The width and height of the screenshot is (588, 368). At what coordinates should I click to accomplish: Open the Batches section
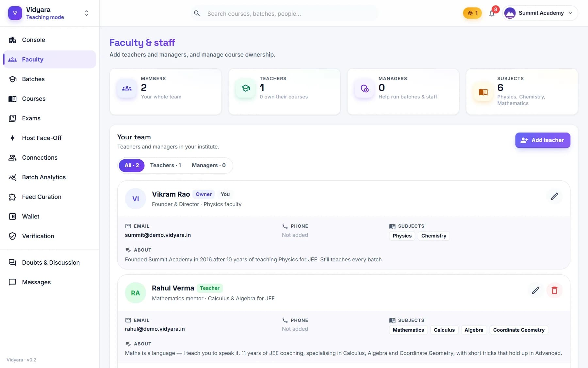coord(50,79)
